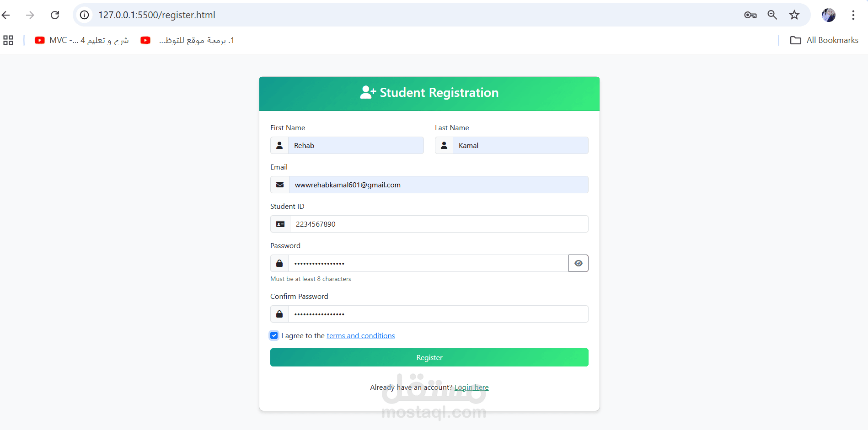868x430 pixels.
Task: Open the second Arabic YouTube bookmark
Action: 188,40
